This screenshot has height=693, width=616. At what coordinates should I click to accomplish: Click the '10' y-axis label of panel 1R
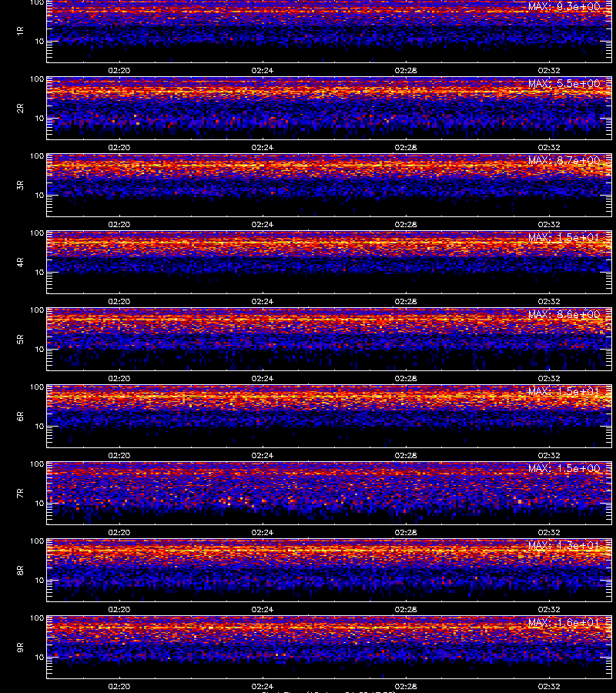pos(39,42)
